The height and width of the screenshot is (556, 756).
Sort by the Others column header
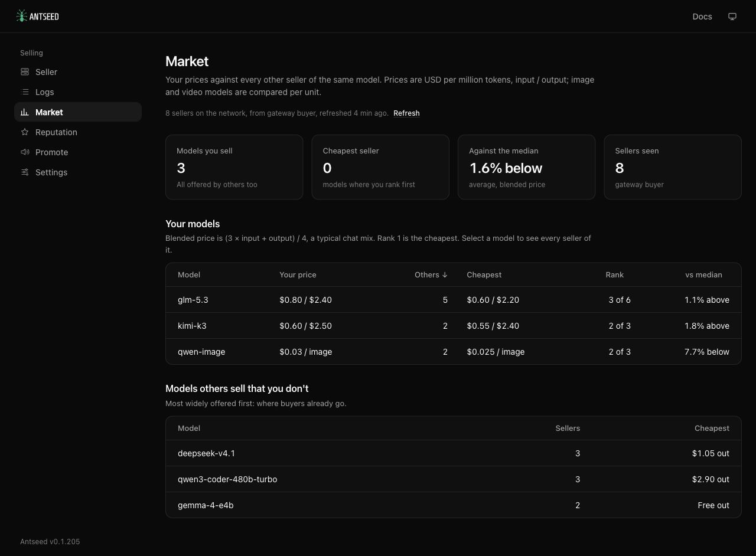coord(431,275)
